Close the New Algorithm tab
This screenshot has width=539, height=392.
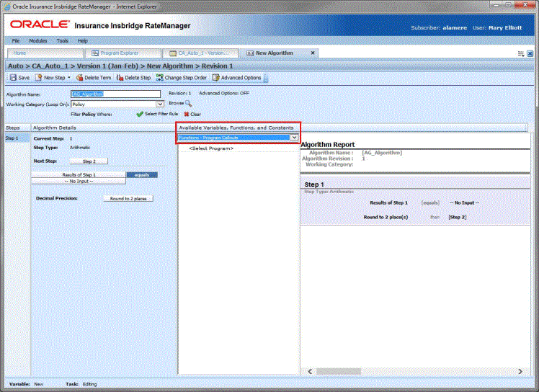tap(313, 53)
